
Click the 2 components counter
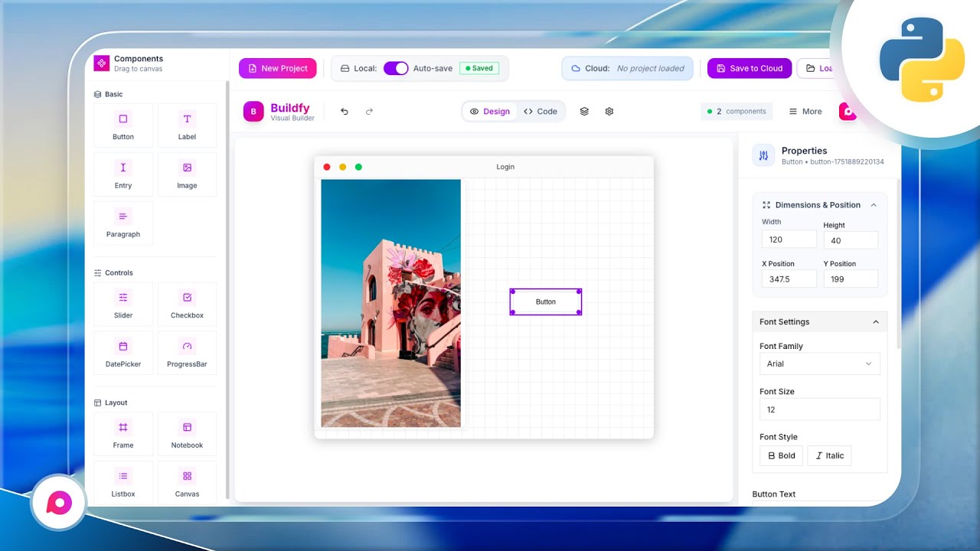737,112
